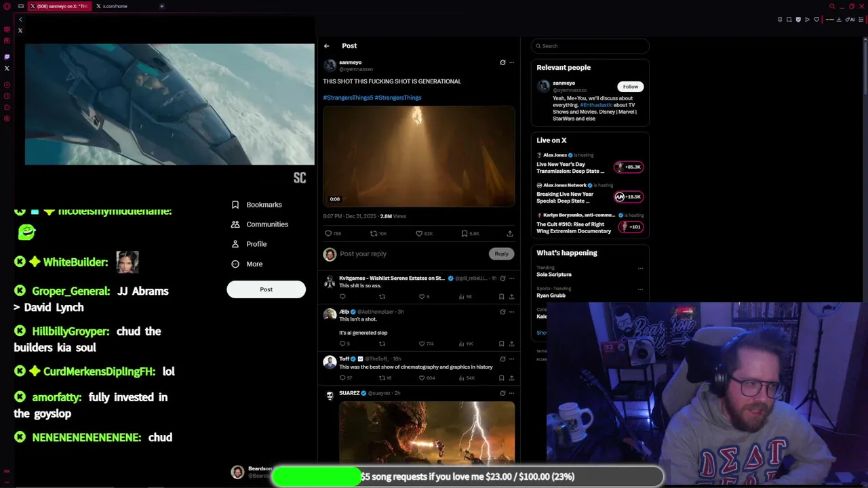Viewport: 868px width, 488px height.
Task: Open Twitch in the Opera sidebar
Action: [x=7, y=57]
